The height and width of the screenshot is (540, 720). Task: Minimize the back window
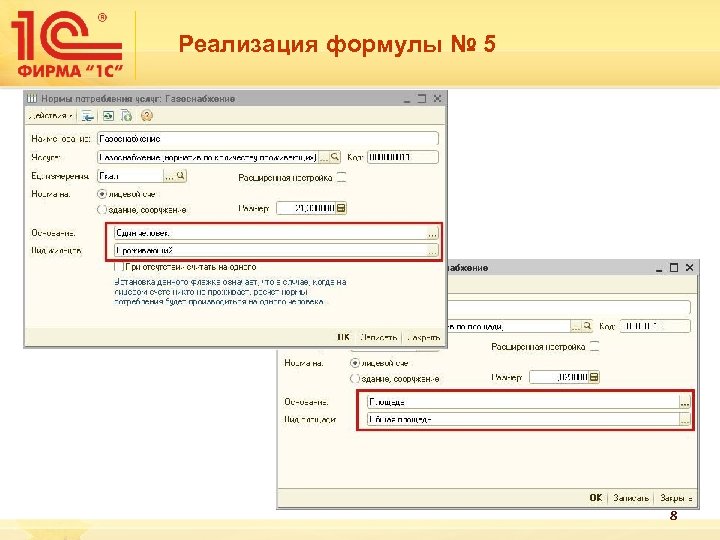click(659, 269)
